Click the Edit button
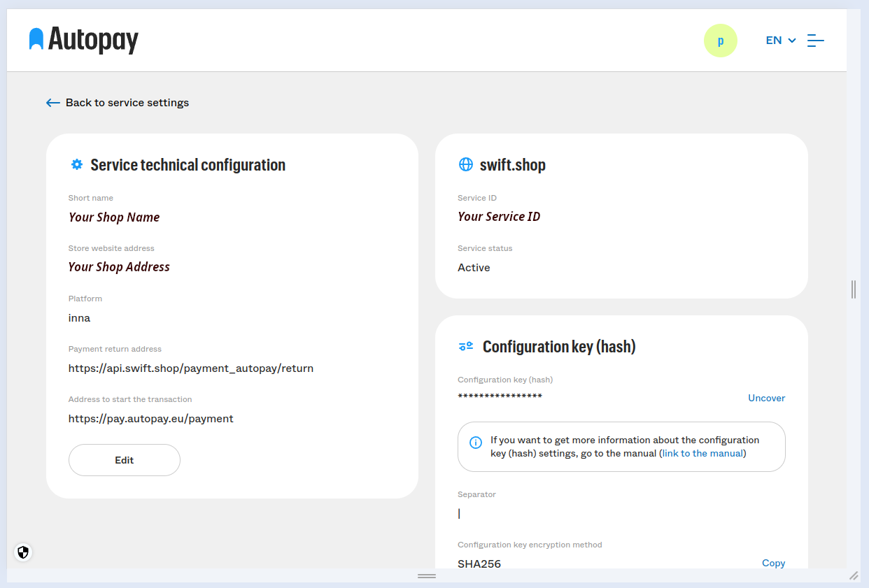 click(125, 460)
